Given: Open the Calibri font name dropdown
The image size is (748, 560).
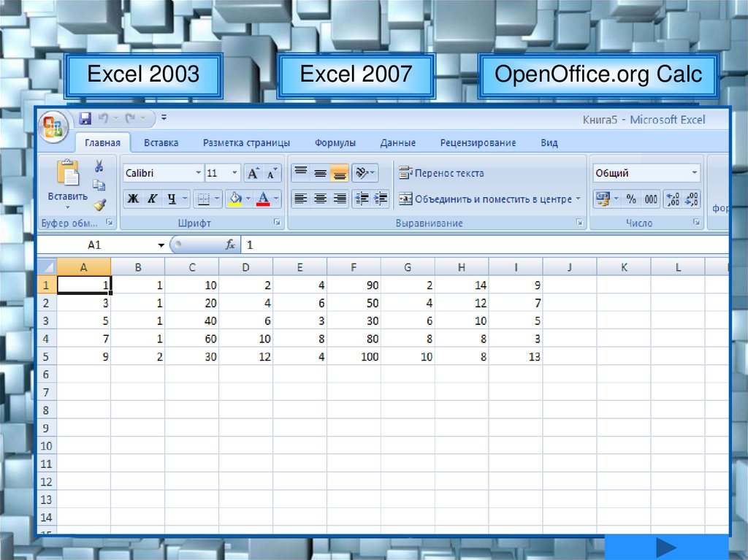Looking at the screenshot, I should click(x=198, y=173).
